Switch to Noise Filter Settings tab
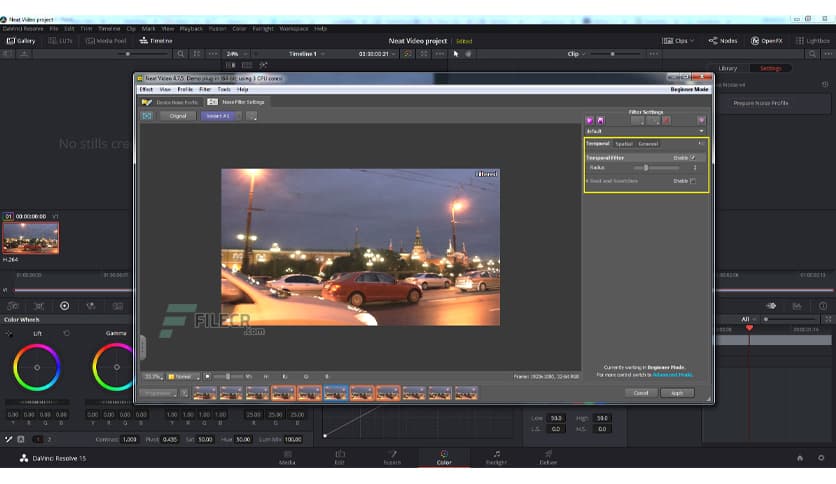Image resolution: width=836 pixels, height=484 pixels. tap(237, 102)
